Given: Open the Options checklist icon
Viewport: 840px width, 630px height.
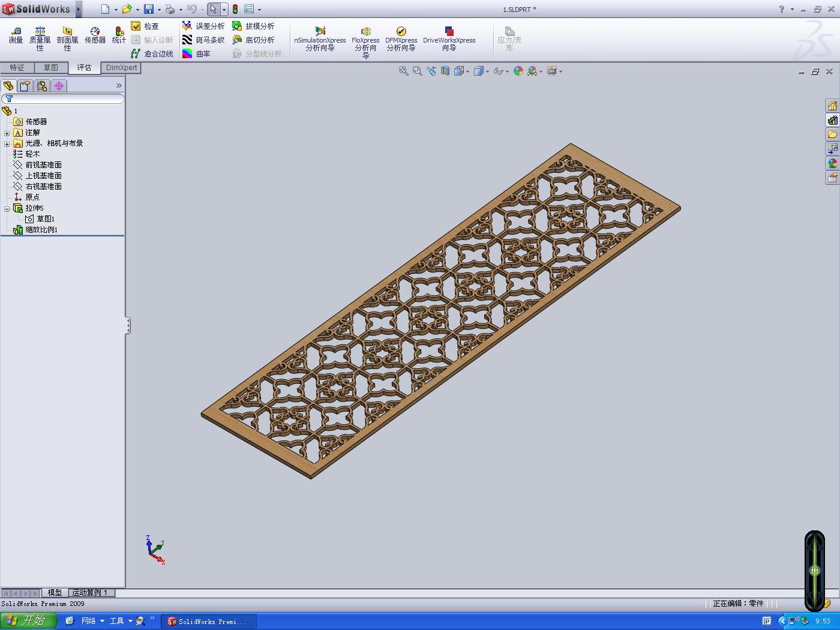Looking at the screenshot, I should (249, 9).
